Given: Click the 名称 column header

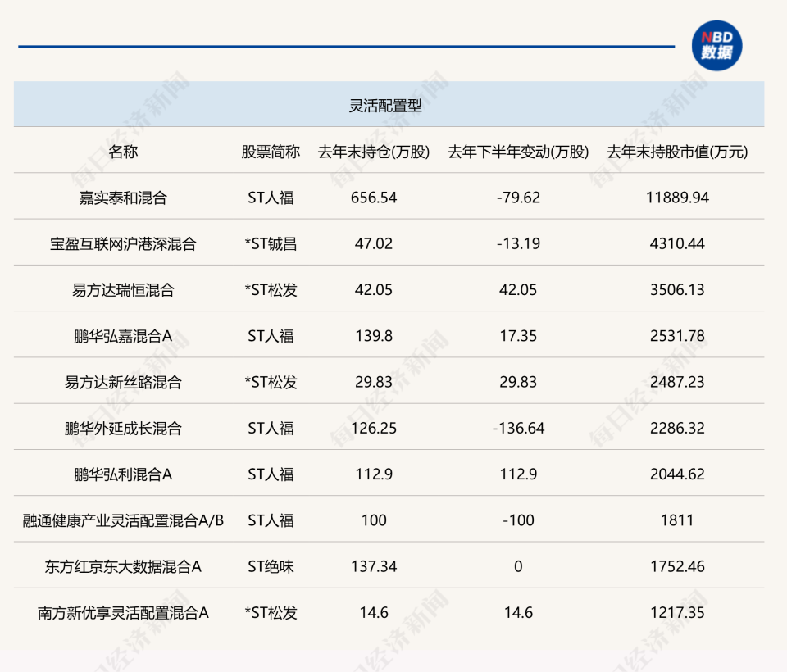Looking at the screenshot, I should click(x=123, y=152).
